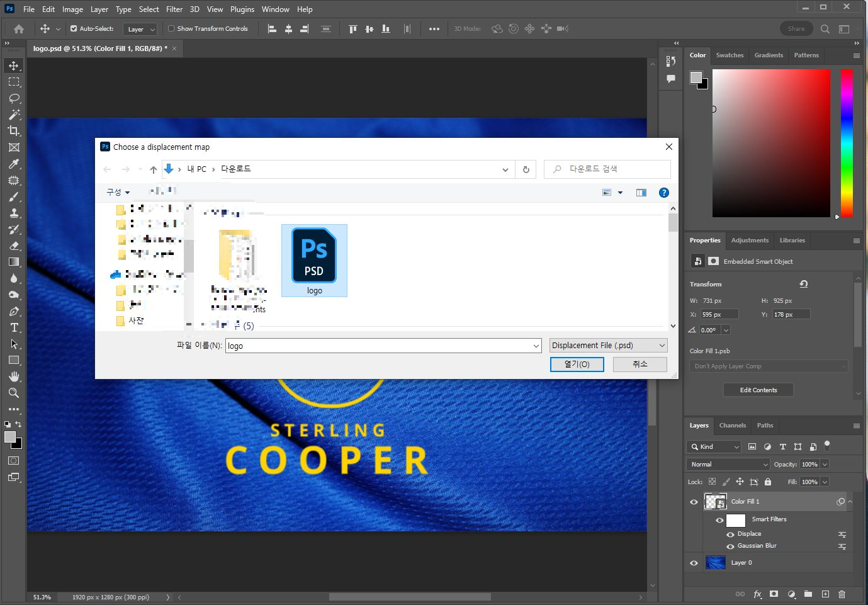This screenshot has width=868, height=605.
Task: Toggle Gaussian Blur filter visibility eye
Action: pyautogui.click(x=731, y=546)
